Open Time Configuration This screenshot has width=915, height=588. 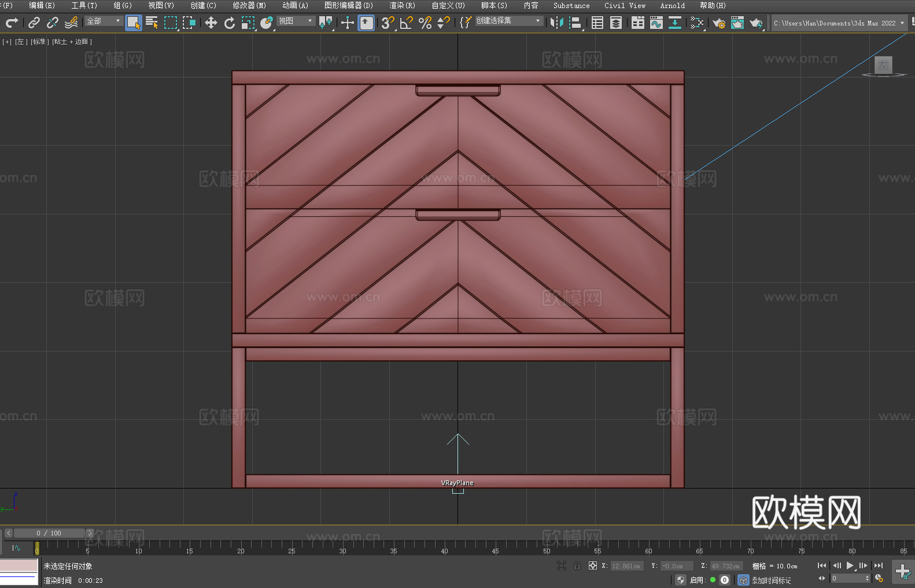[879, 578]
